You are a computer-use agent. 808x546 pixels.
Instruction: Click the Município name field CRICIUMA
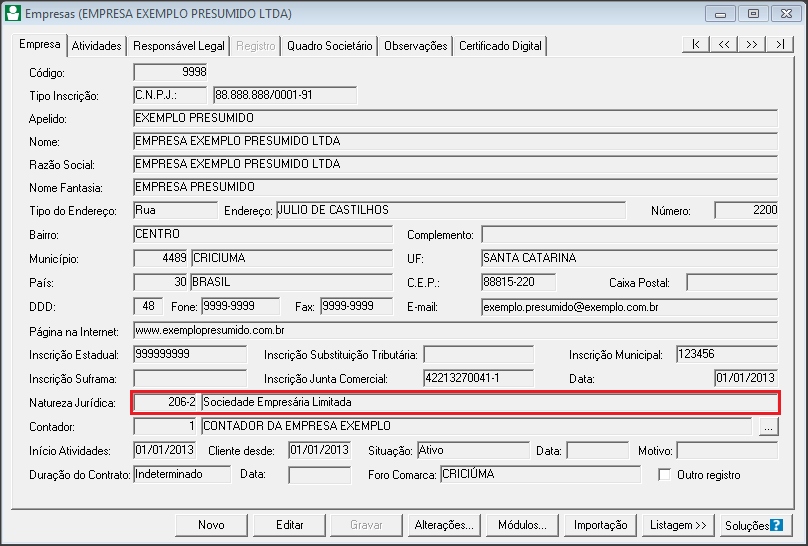292,258
